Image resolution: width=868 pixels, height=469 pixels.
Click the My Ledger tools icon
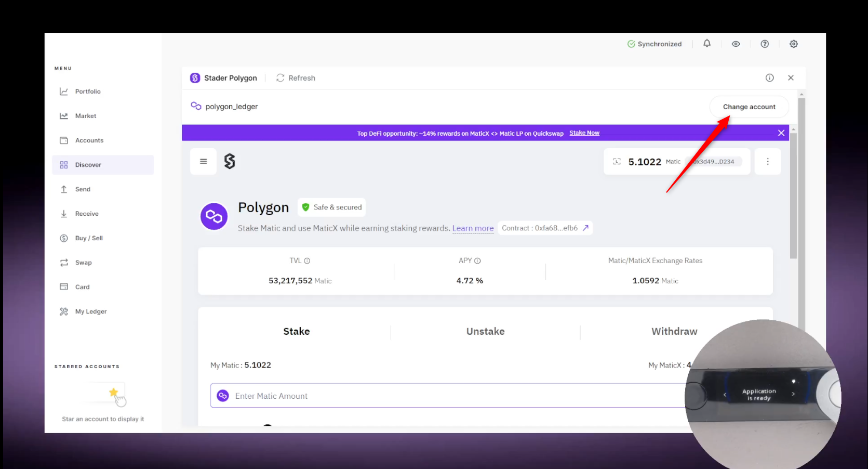pos(64,311)
